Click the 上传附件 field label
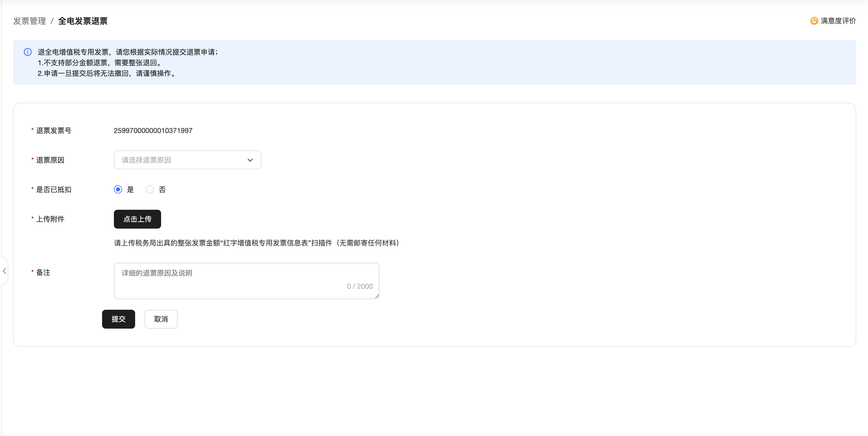868x436 pixels. [x=50, y=219]
